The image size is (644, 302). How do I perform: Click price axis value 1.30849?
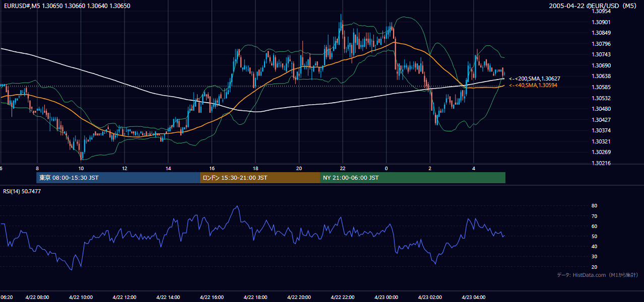pyautogui.click(x=601, y=33)
